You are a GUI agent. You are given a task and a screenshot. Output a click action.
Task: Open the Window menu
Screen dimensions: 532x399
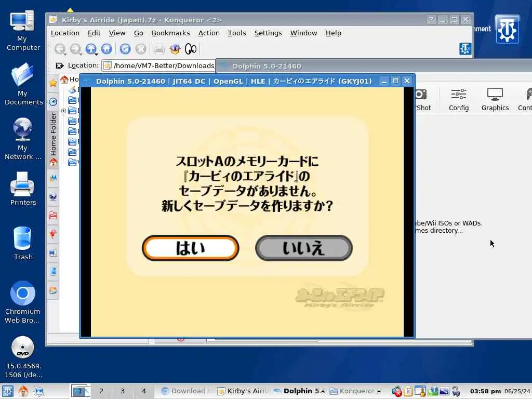pyautogui.click(x=303, y=33)
